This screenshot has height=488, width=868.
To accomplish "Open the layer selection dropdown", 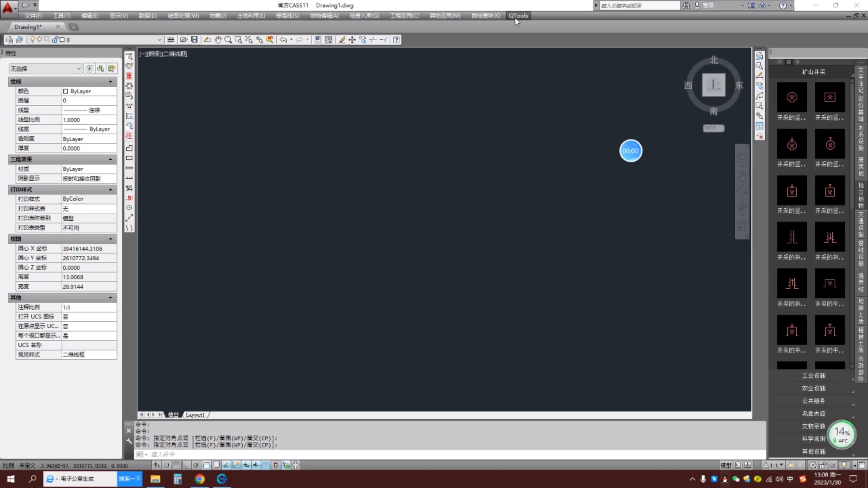I will [x=159, y=40].
